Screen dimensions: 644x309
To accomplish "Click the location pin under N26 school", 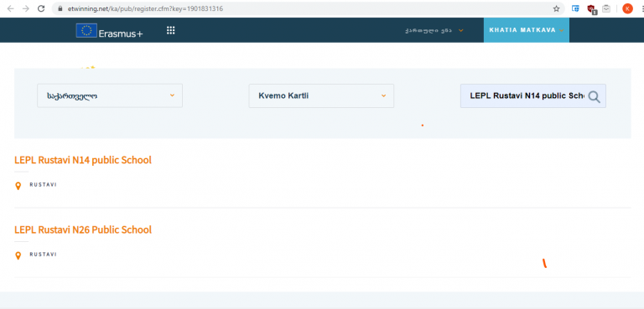I will (18, 256).
